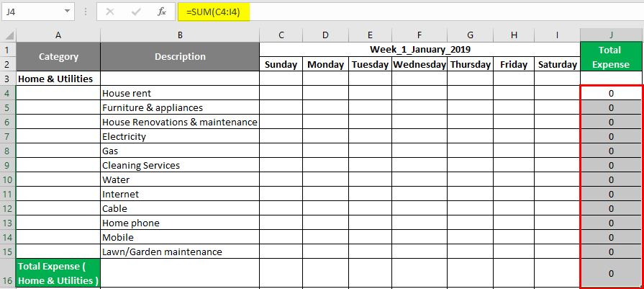Select column J header
644x289 pixels.
click(x=610, y=35)
